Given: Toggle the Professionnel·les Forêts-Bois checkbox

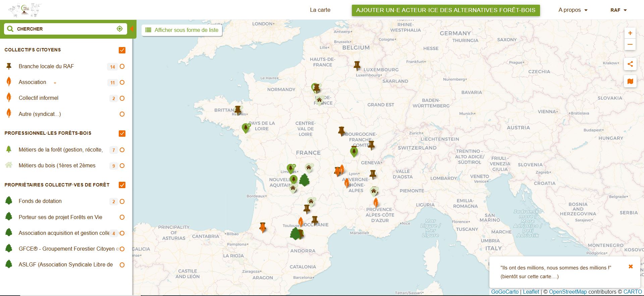Looking at the screenshot, I should (122, 133).
